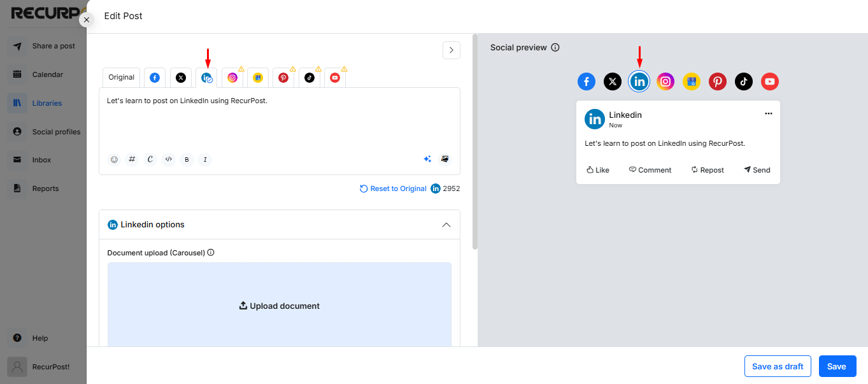868x384 pixels.
Task: Collapse the Linkedin options section
Action: [x=446, y=225]
